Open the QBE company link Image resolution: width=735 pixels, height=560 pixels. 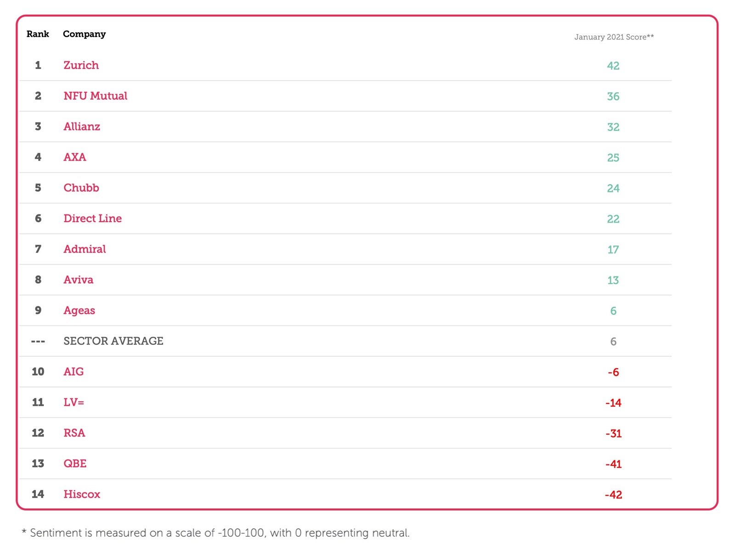tap(75, 464)
